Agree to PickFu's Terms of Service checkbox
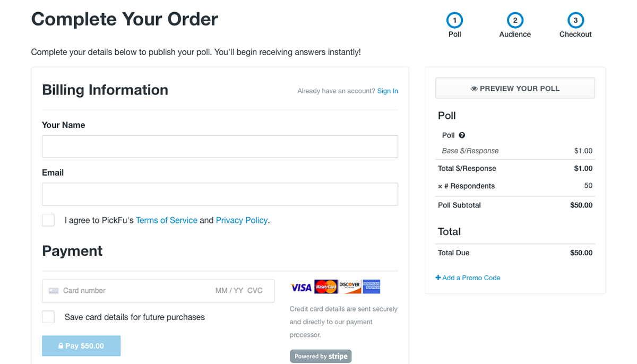The width and height of the screenshot is (637, 364). click(x=48, y=220)
